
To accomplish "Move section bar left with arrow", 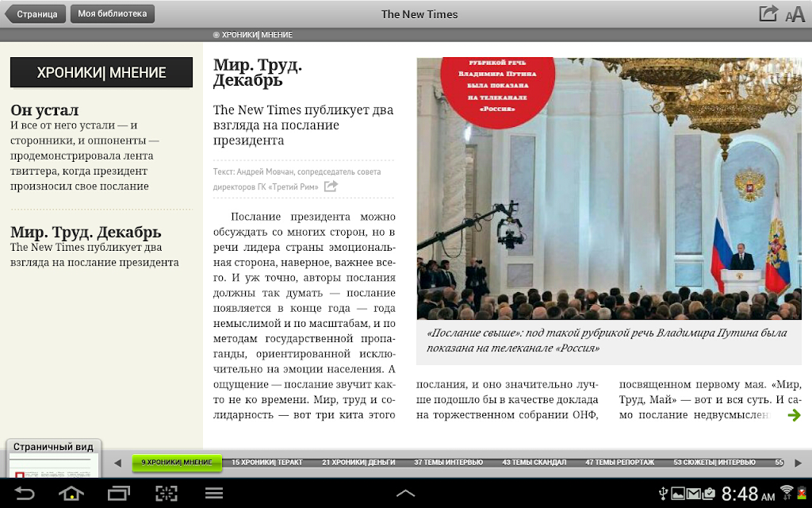I will [x=117, y=463].
